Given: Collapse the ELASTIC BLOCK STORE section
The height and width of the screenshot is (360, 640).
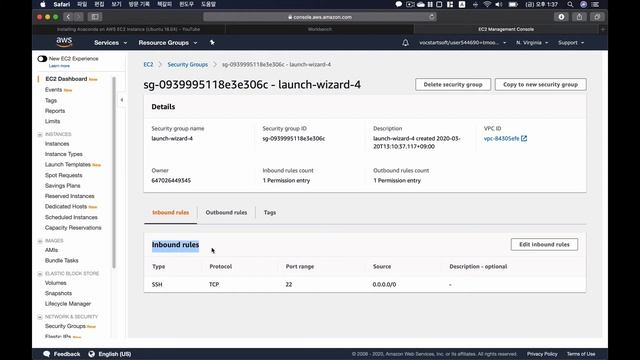Looking at the screenshot, I should pos(40,273).
